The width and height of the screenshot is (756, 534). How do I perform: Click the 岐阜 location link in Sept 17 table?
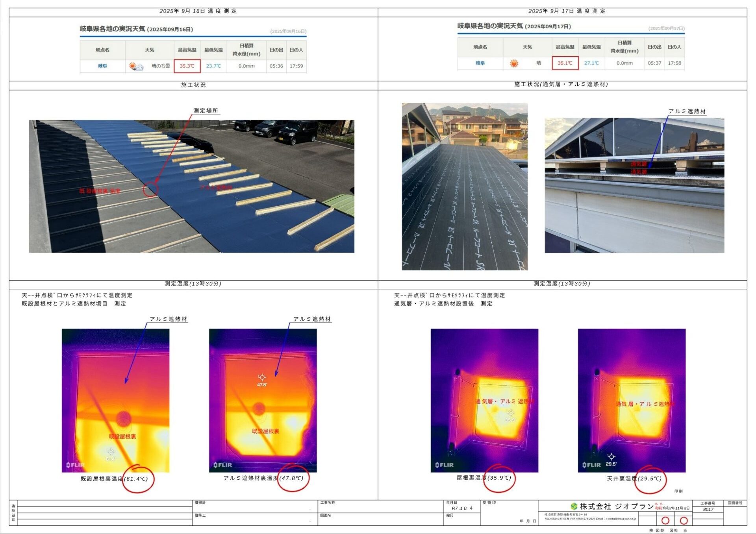point(480,63)
